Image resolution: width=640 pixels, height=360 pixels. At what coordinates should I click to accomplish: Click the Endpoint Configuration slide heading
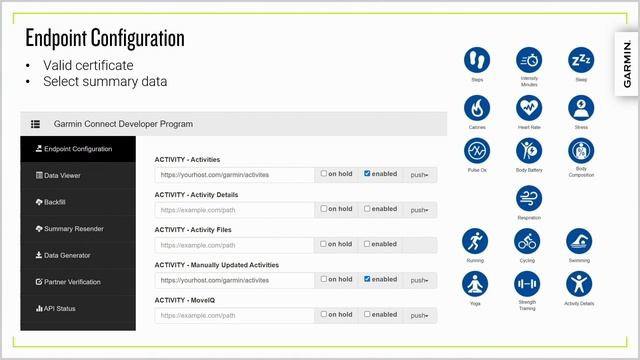pos(105,38)
